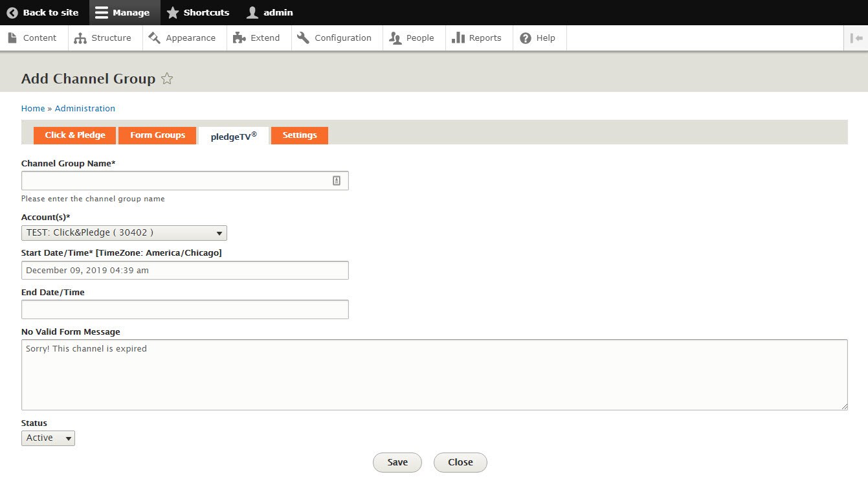
Task: Click the Back to site arrow icon
Action: click(x=12, y=12)
